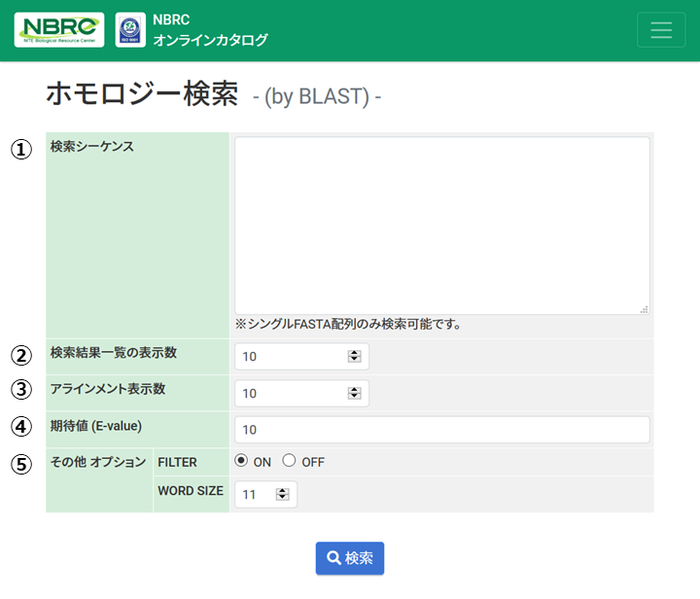Click the WORD SIZE number field
The image size is (700, 599).
coord(257,495)
